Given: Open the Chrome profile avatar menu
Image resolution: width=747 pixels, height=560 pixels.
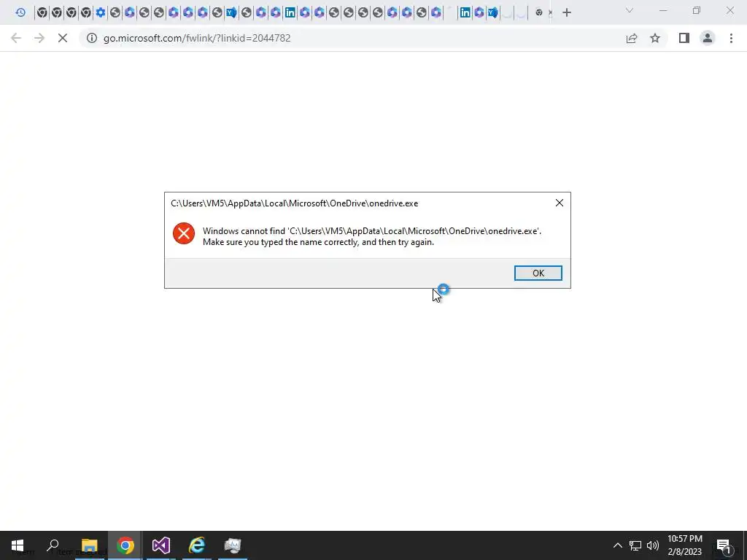Looking at the screenshot, I should [708, 38].
